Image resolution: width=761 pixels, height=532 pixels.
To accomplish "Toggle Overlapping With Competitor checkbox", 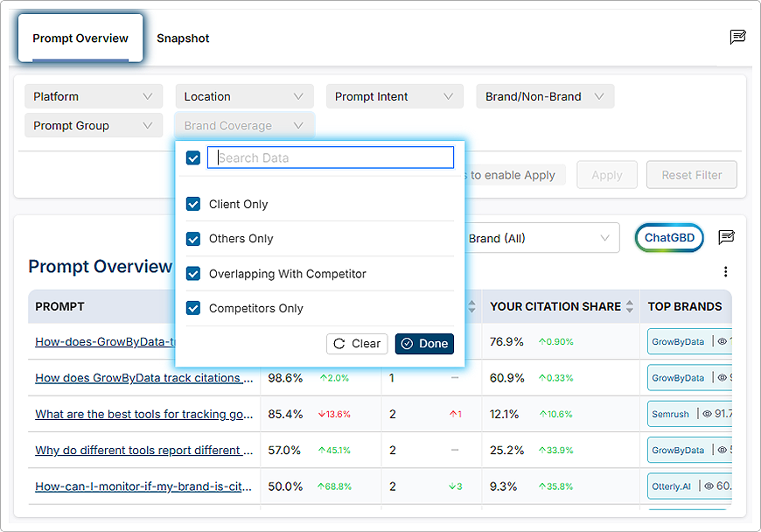I will click(193, 274).
